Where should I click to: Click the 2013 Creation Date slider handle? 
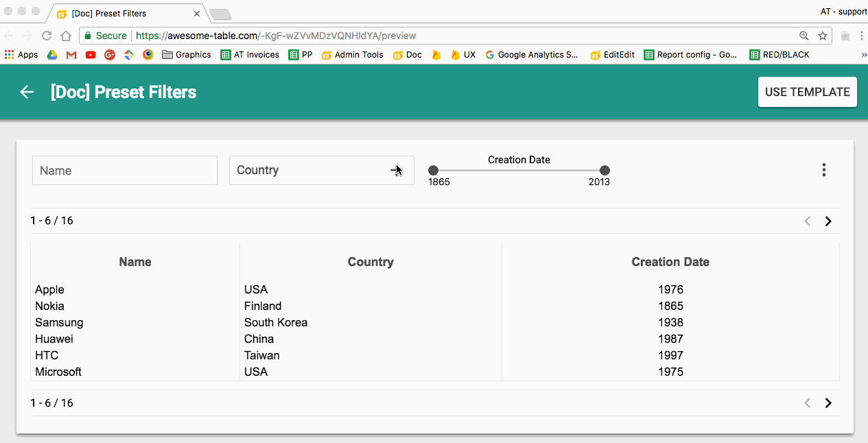click(605, 170)
